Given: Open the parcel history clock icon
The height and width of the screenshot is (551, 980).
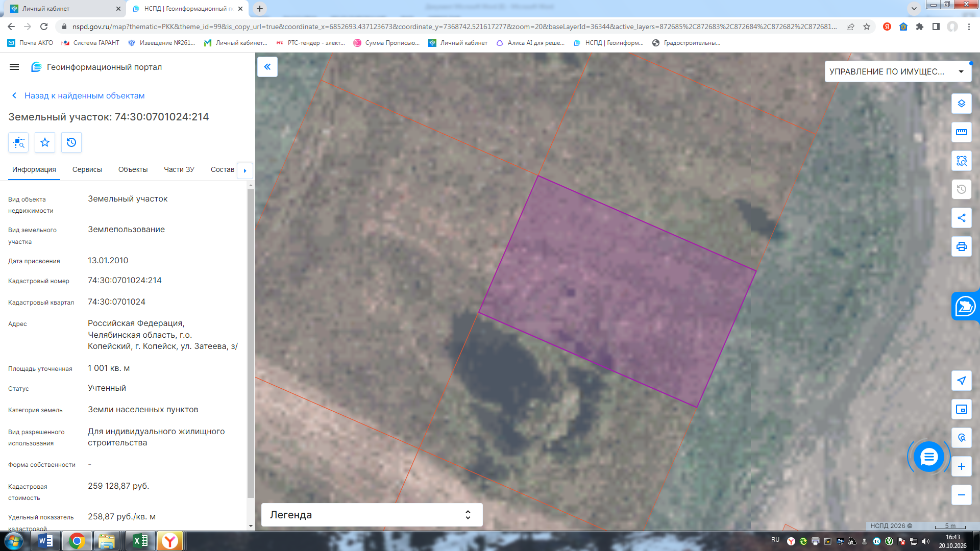Looking at the screenshot, I should tap(71, 142).
